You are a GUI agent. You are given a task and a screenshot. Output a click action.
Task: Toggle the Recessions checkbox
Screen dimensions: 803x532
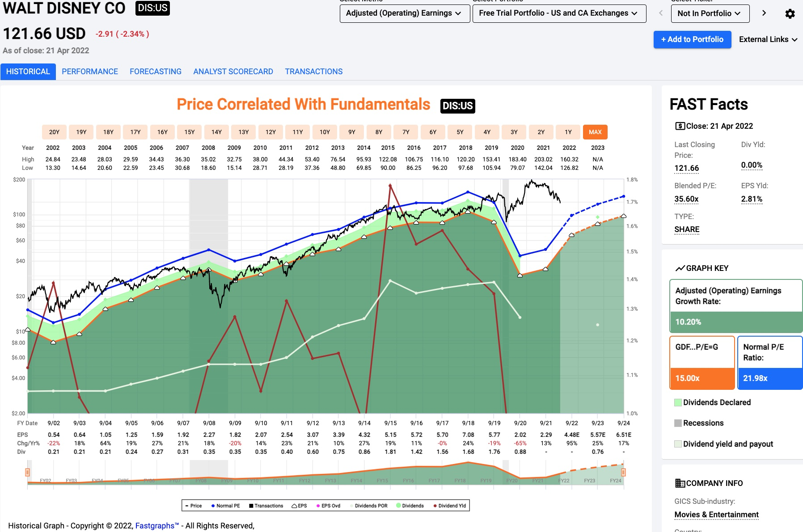pyautogui.click(x=678, y=423)
